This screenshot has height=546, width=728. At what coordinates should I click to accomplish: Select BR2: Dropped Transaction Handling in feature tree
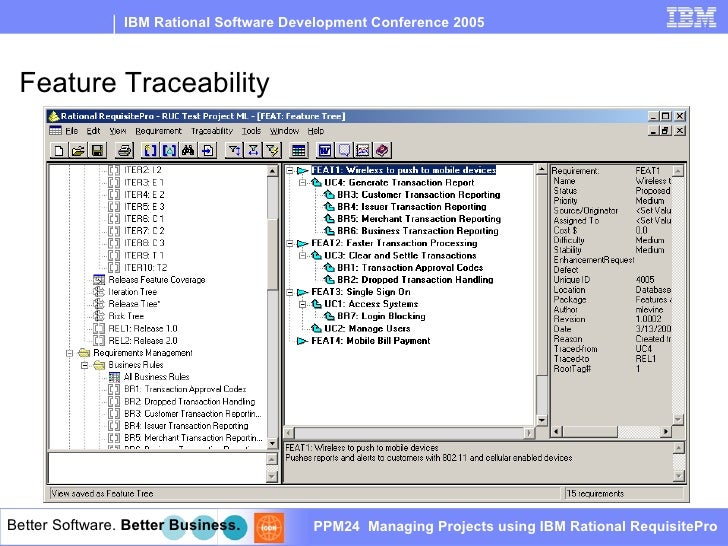coord(416,280)
